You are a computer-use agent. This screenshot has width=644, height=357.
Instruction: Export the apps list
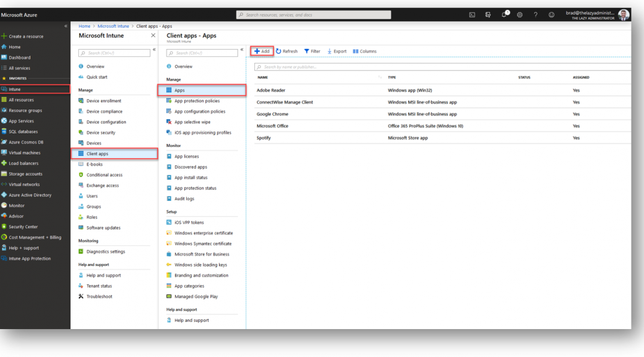point(337,51)
